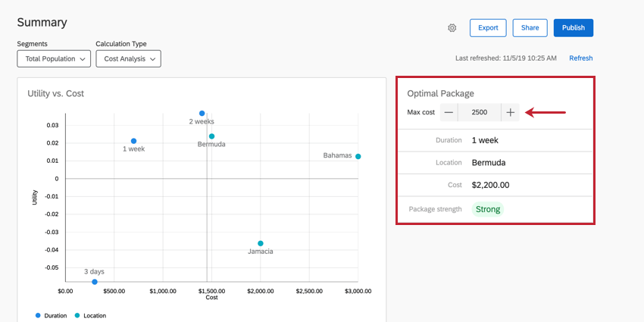Click the Refresh link
The width and height of the screenshot is (644, 322).
pos(580,58)
